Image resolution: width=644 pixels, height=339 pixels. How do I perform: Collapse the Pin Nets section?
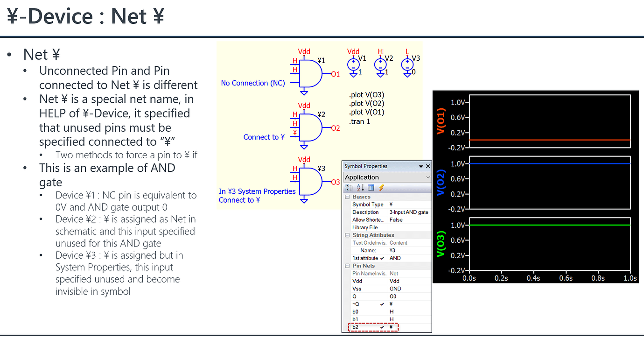[x=346, y=265]
